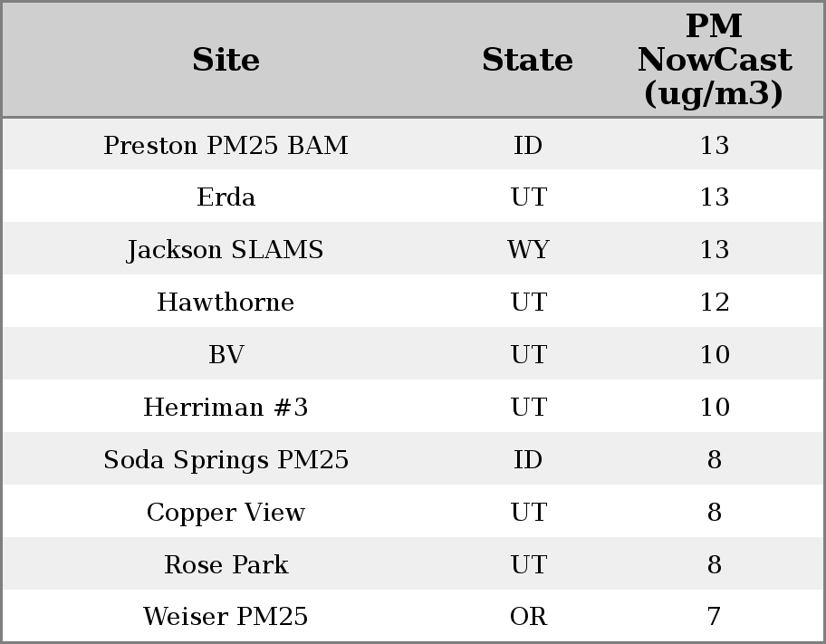Image resolution: width=826 pixels, height=644 pixels.
Task: Click the OR state cell
Action: click(x=528, y=617)
